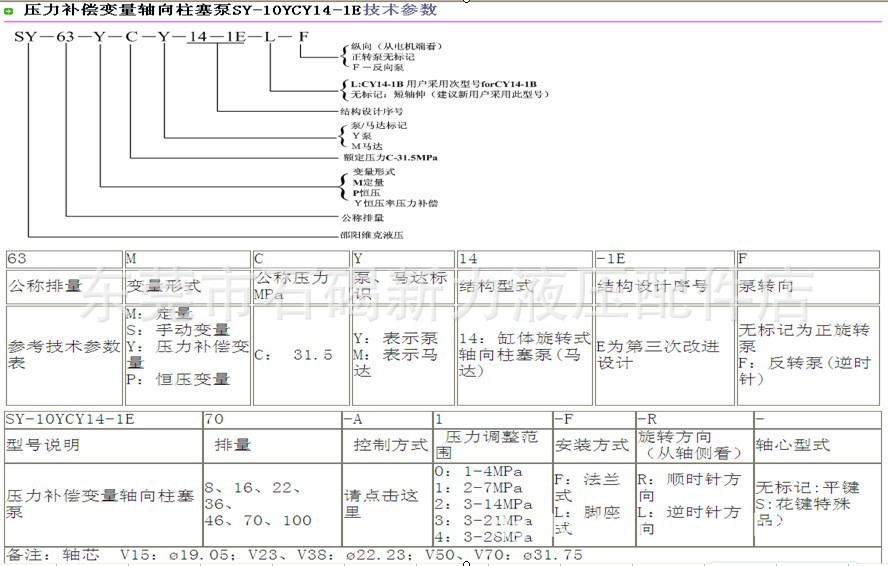Select the diagram label '纵向（从电机端看）'
The height and width of the screenshot is (566, 888).
tap(396, 46)
